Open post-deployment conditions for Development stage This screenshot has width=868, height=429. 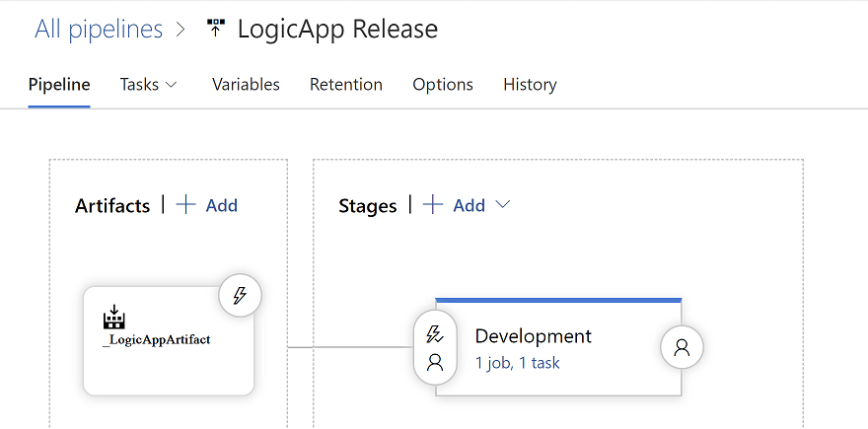682,347
